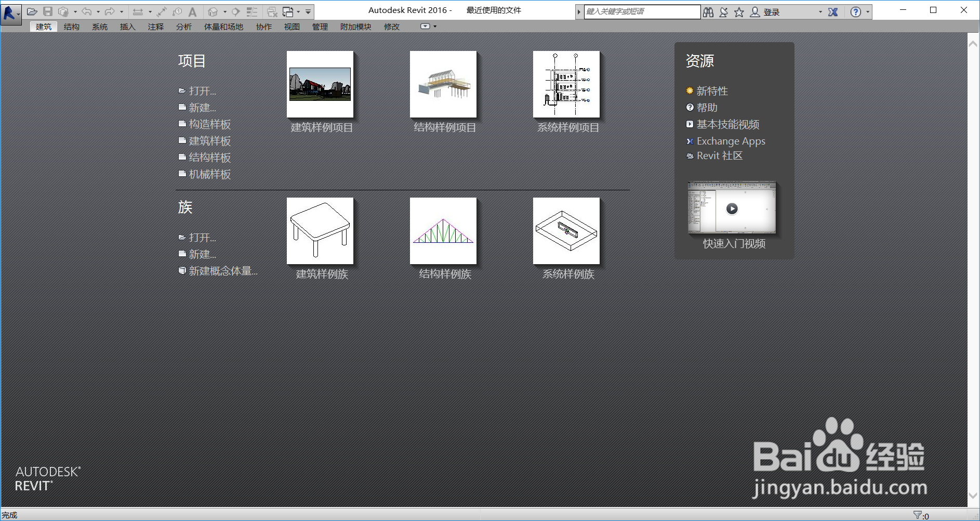
Task: Click the keyword search input field
Action: pyautogui.click(x=642, y=12)
